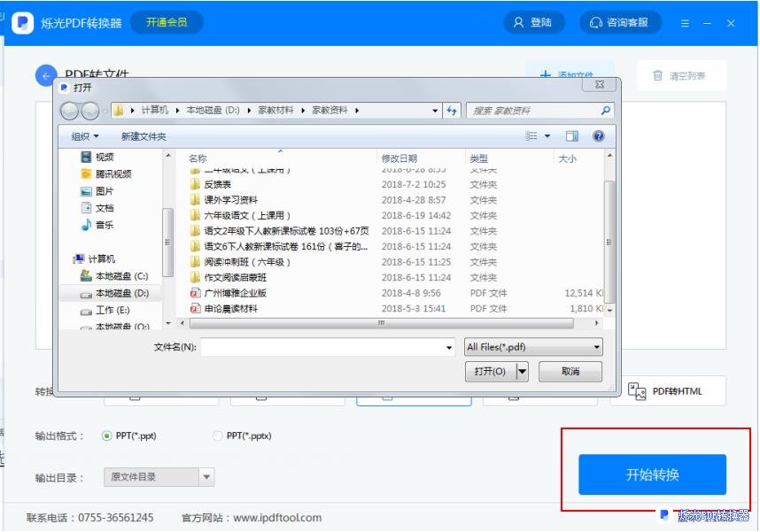Select PPT(*.ppt) output format
This screenshot has width=760, height=532.
[x=106, y=436]
